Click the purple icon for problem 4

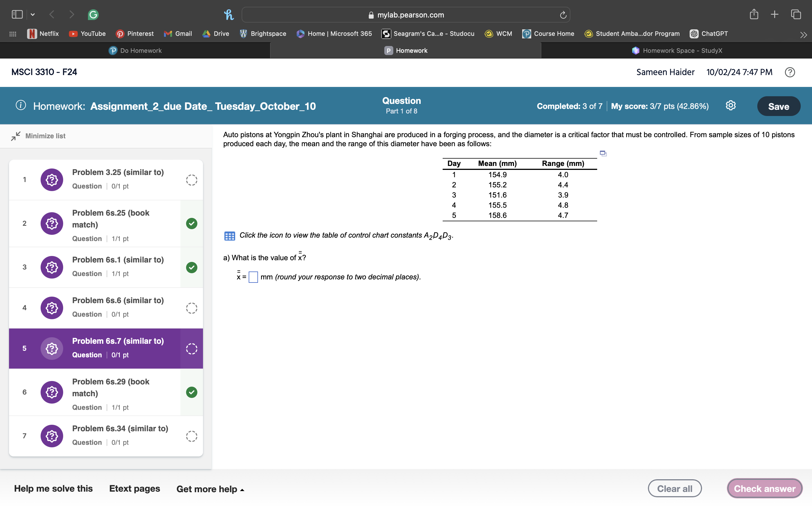52,308
